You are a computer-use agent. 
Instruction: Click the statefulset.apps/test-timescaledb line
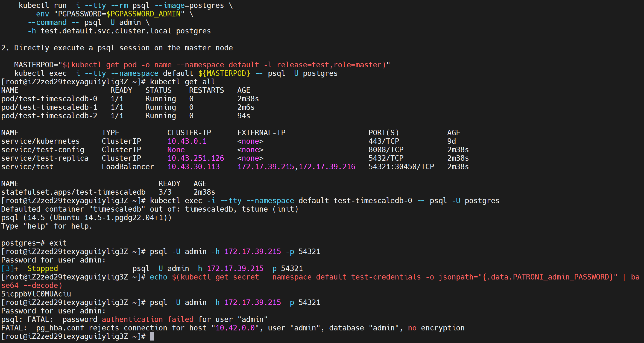point(73,192)
